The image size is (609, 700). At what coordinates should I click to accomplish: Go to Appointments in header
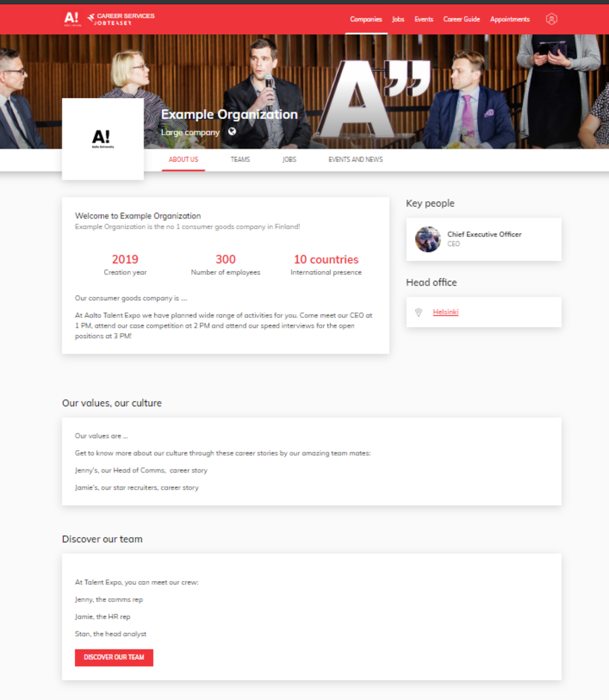click(x=510, y=19)
